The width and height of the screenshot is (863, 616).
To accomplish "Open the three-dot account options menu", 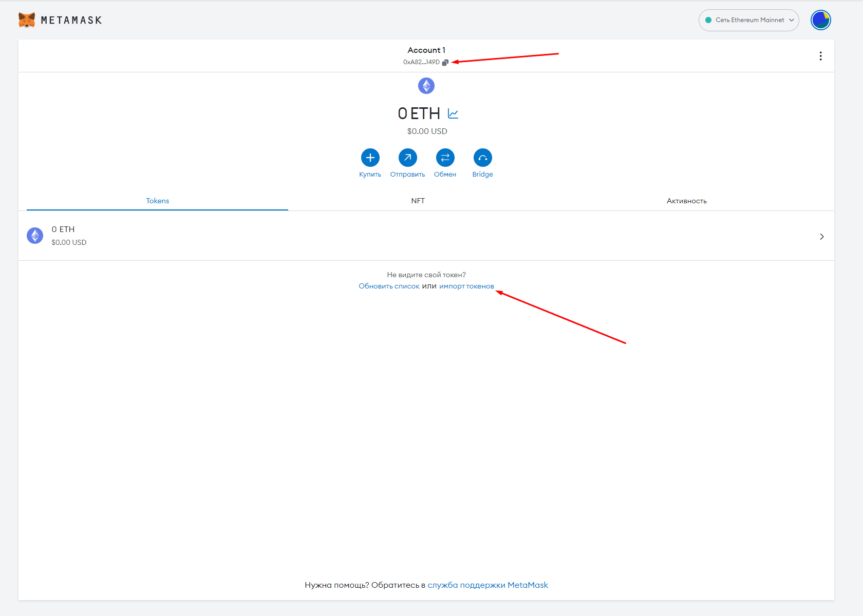I will coord(820,55).
